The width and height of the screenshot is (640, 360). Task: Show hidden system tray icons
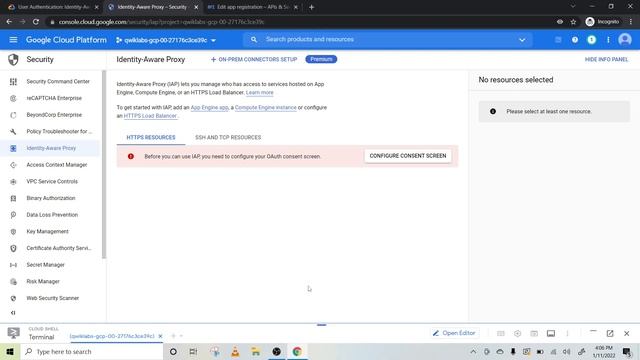click(x=473, y=351)
